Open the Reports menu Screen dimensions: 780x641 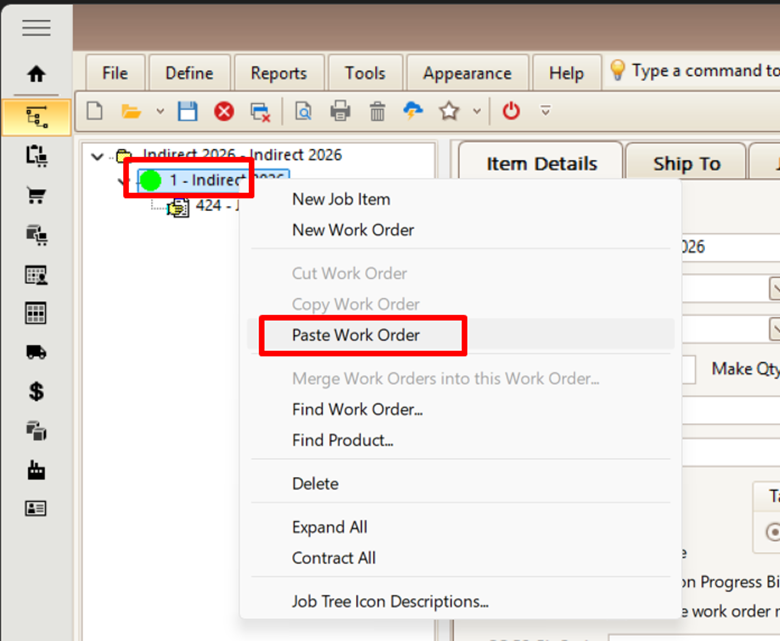coord(279,73)
